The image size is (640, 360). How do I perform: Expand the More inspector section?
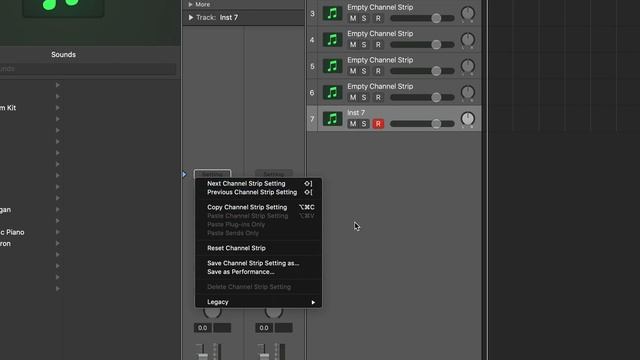(190, 4)
